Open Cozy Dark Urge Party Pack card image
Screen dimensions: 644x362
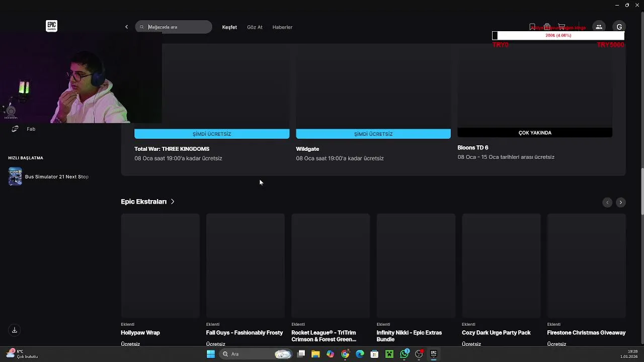pyautogui.click(x=501, y=266)
